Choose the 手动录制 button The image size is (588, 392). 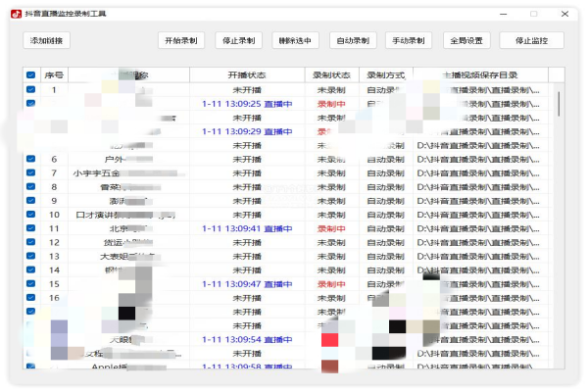pyautogui.click(x=409, y=41)
